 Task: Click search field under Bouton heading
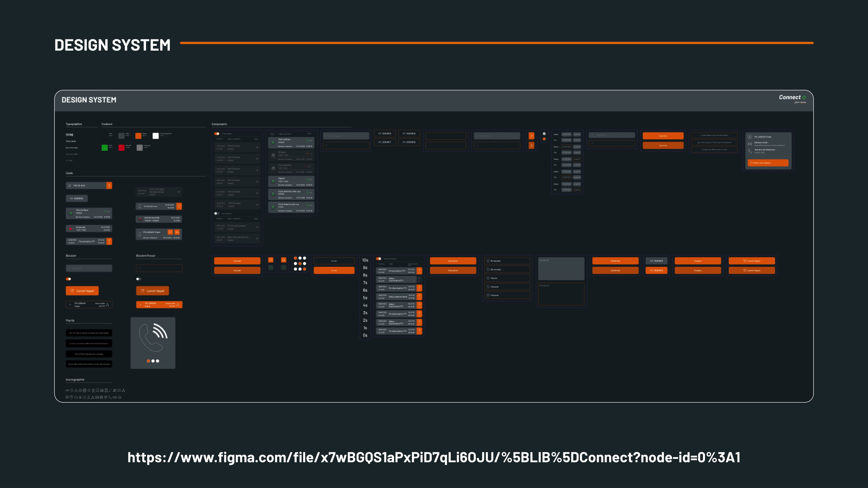(x=89, y=268)
